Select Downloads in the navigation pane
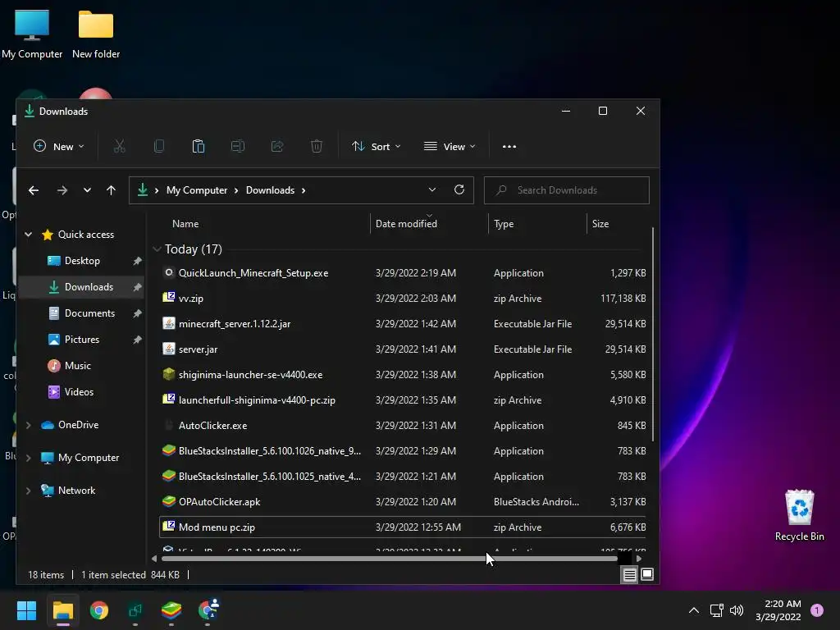 [81, 287]
